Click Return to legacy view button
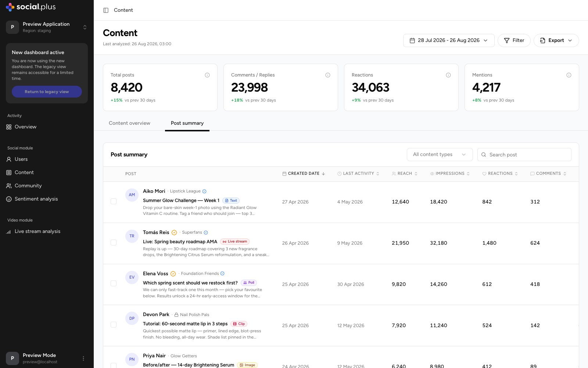The image size is (588, 368). 47,92
